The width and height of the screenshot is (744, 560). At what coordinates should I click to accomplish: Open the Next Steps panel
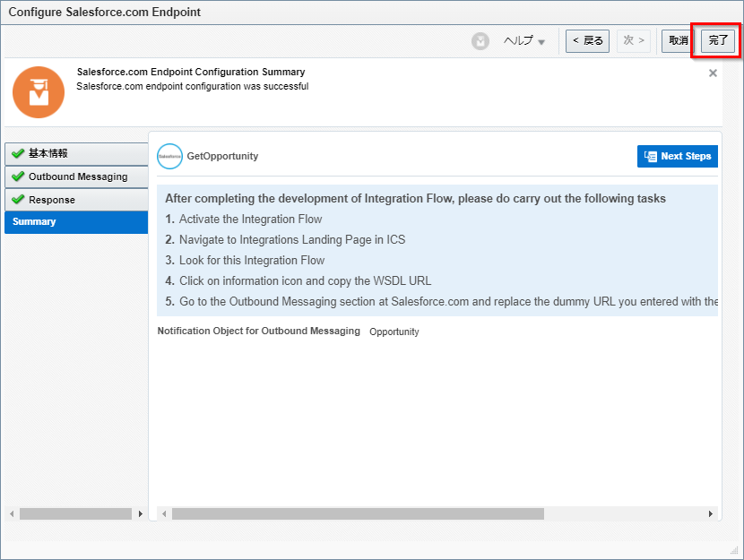677,156
